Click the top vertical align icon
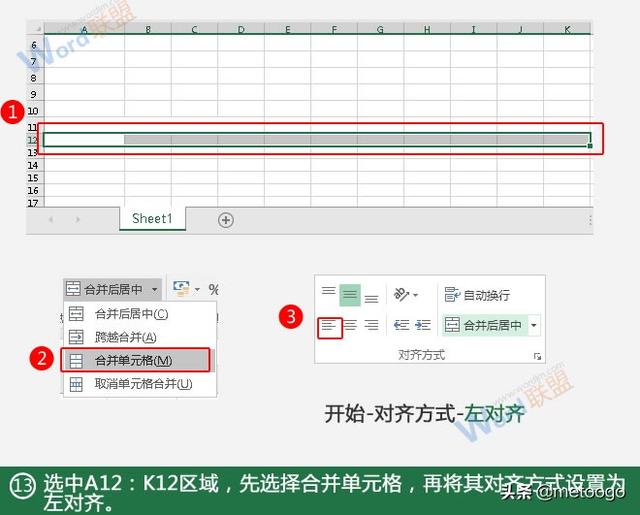 coord(329,291)
